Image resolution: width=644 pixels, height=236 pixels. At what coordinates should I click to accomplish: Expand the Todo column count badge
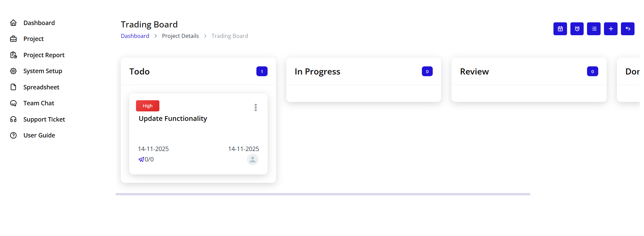pos(262,71)
